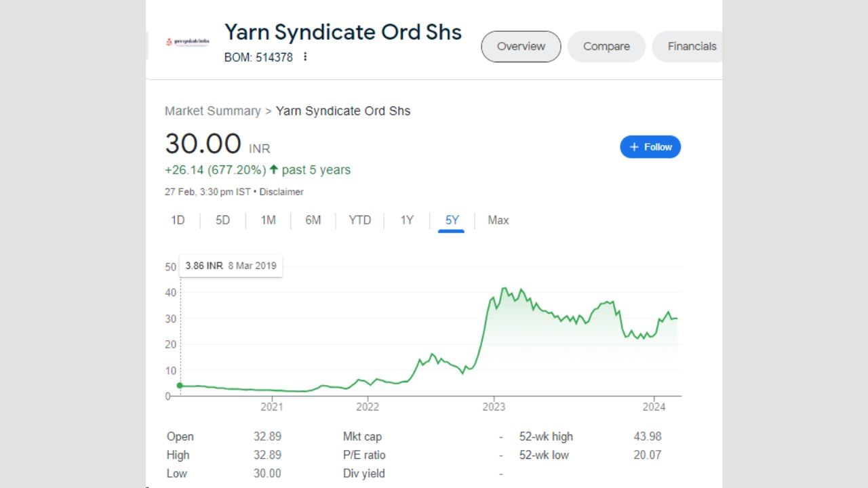The height and width of the screenshot is (488, 868).
Task: Switch chart to 1Y range
Action: [x=406, y=220]
